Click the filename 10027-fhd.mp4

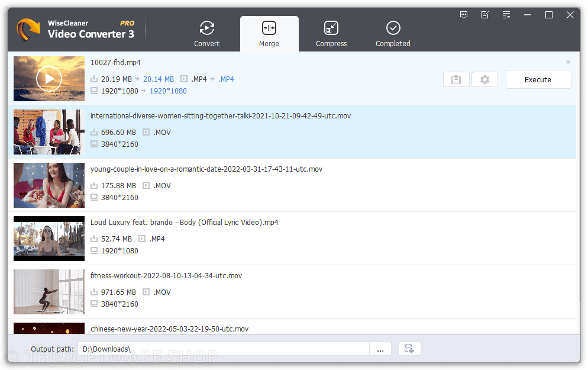point(115,63)
